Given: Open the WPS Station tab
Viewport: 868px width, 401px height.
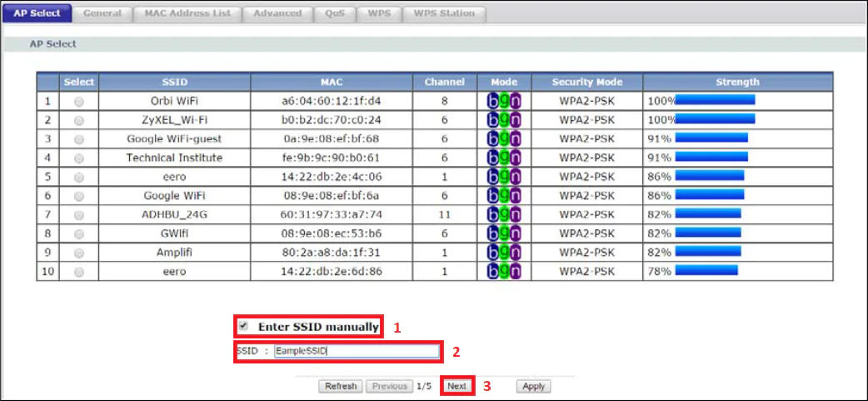Looking at the screenshot, I should tap(445, 13).
